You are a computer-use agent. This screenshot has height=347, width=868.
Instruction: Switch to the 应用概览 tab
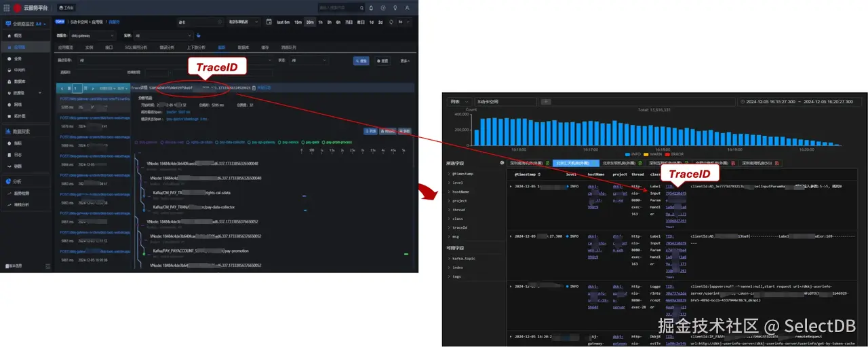(65, 48)
